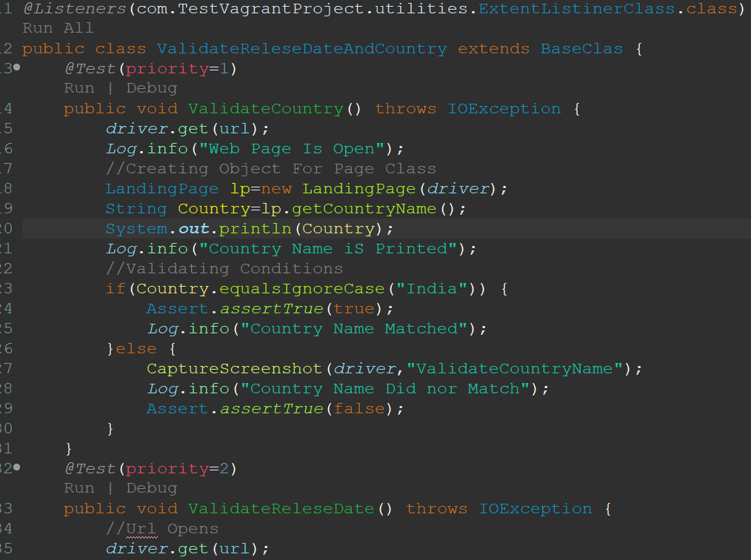Screen dimensions: 751x560
Task: Click Assert.assertTrue(true) statement
Action: pyautogui.click(x=270, y=309)
